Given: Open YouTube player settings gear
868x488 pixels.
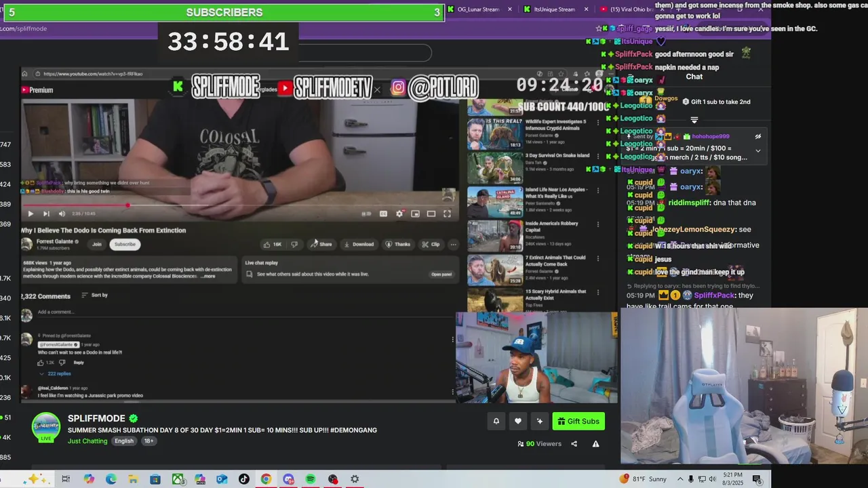Looking at the screenshot, I should tap(399, 213).
